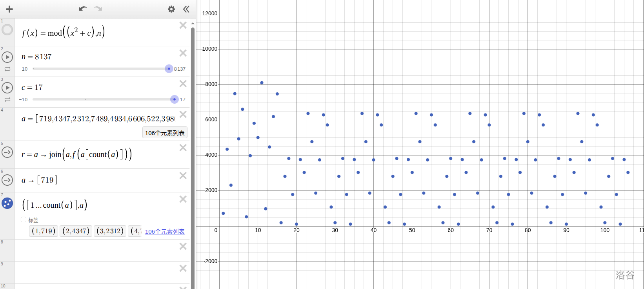Hide the plotted points in expression 7
This screenshot has width=644, height=289.
click(7, 203)
